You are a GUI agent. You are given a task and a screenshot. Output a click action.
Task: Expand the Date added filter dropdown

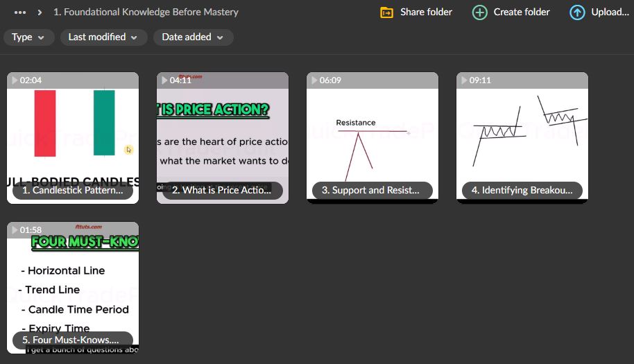pos(193,37)
